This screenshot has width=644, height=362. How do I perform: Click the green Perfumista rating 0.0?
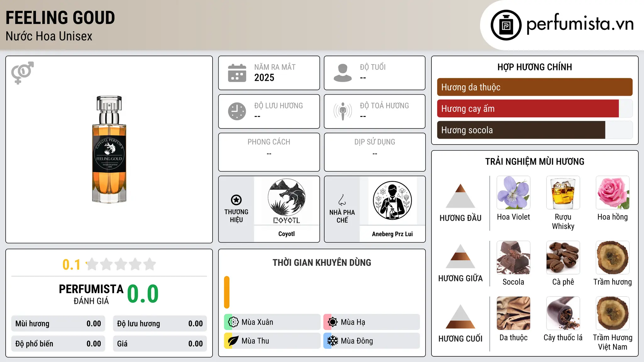click(x=143, y=294)
